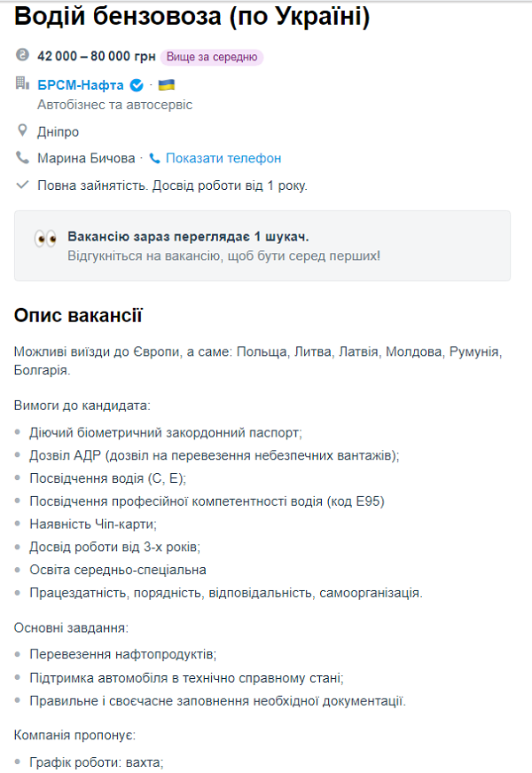Viewport: 532px width, 773px height.
Task: Click the Водій бензовоза job title
Action: 192,17
